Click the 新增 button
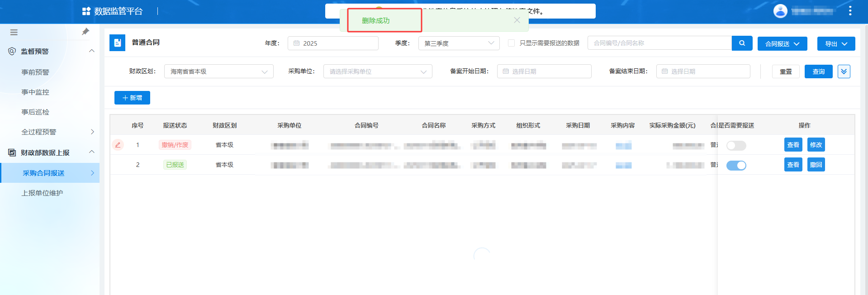The height and width of the screenshot is (295, 868). point(132,98)
